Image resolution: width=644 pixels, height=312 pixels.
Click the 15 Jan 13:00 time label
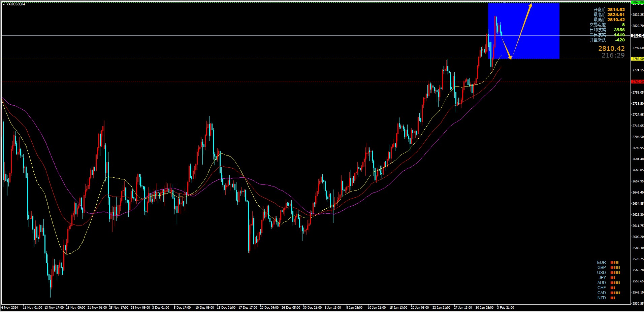point(398,308)
